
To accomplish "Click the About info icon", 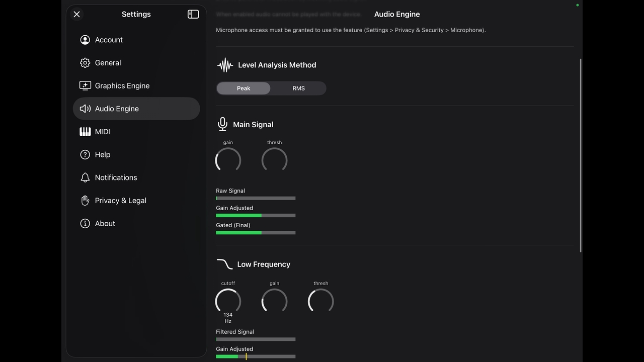I will point(85,223).
